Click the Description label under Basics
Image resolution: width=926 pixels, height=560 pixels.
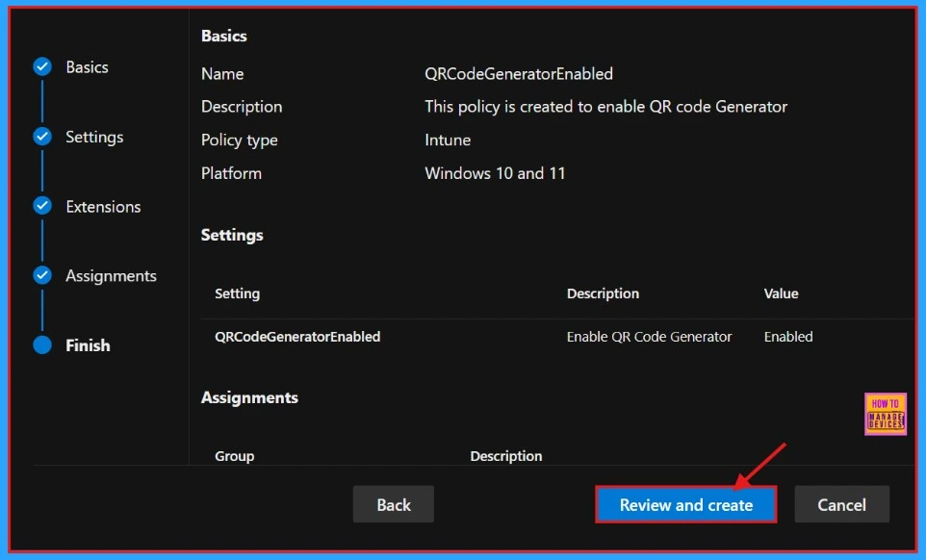click(x=242, y=107)
